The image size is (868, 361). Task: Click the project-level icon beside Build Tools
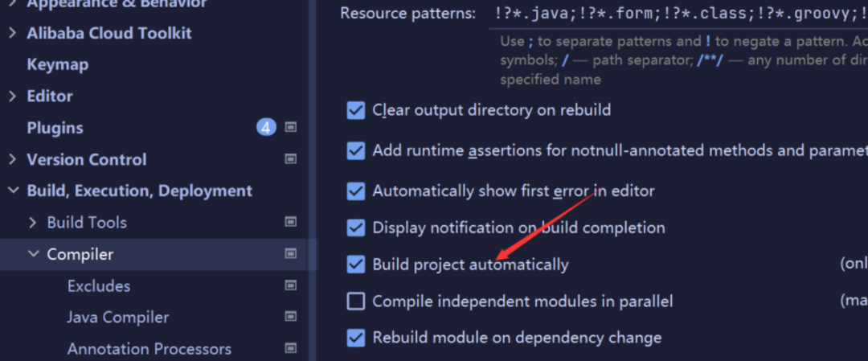click(291, 222)
